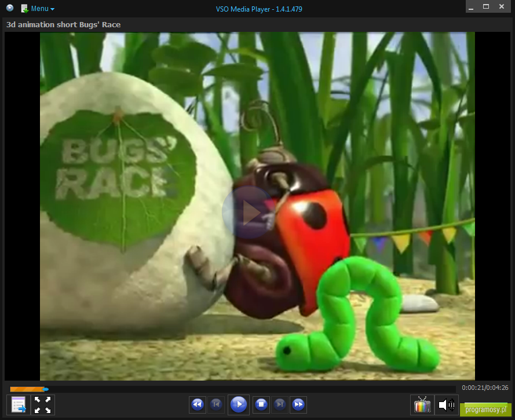Click the VSO Media Player logo icon
Screen dimensions: 515x420
click(10, 8)
